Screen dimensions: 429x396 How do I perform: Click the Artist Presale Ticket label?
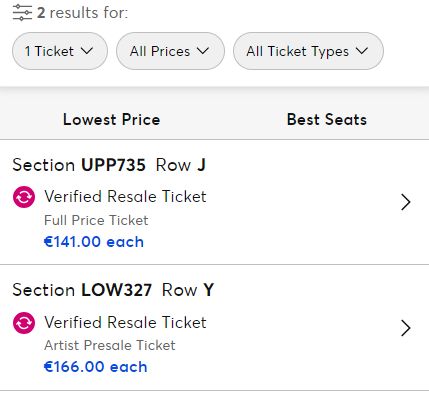point(110,345)
